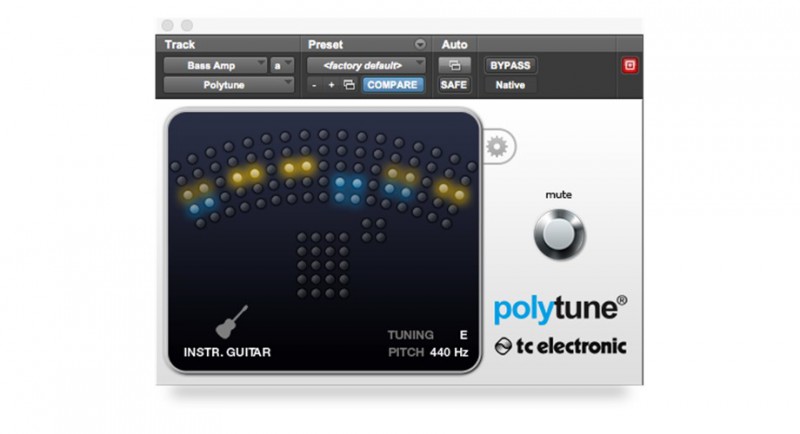Image resolution: width=800 pixels, height=434 pixels.
Task: Click the tc electronic logo
Action: tap(560, 347)
